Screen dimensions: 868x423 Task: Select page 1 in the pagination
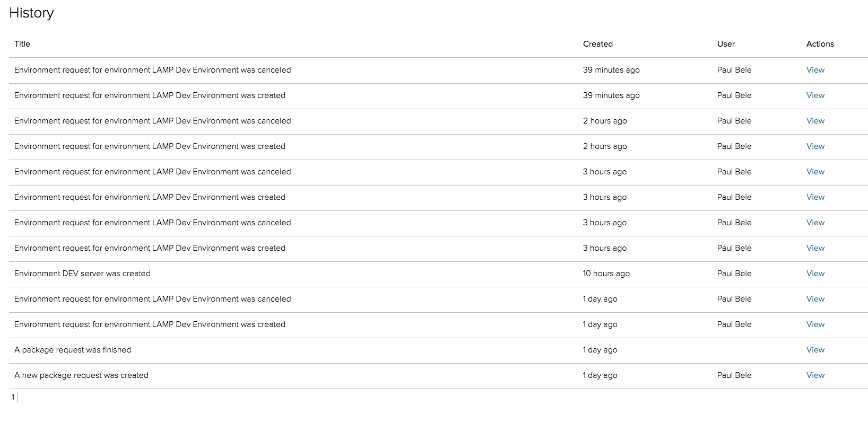click(x=13, y=397)
